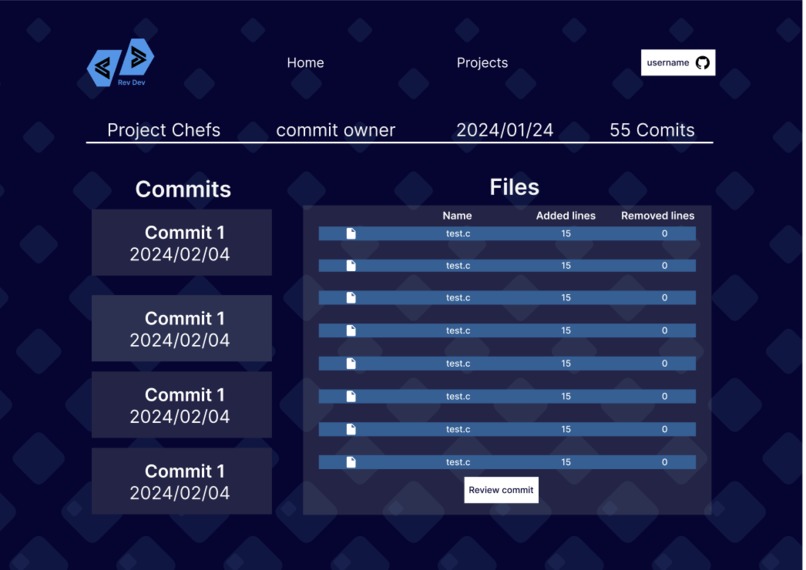Open the username account button
This screenshot has width=806, height=570.
point(678,63)
